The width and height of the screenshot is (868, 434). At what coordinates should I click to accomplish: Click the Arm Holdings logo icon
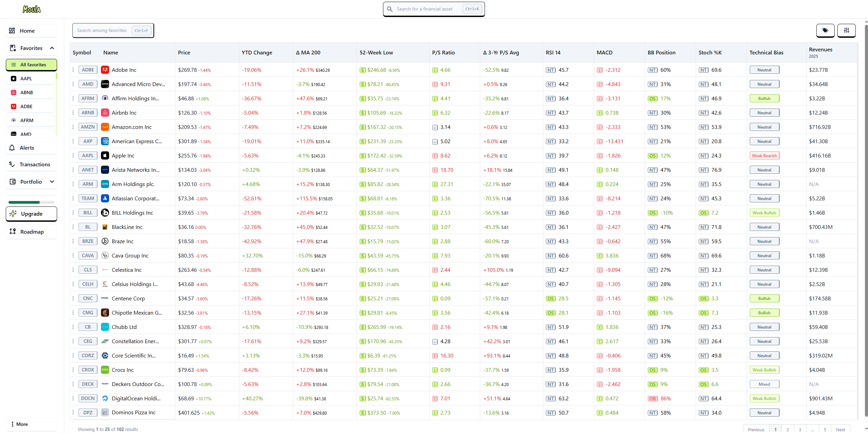105,184
